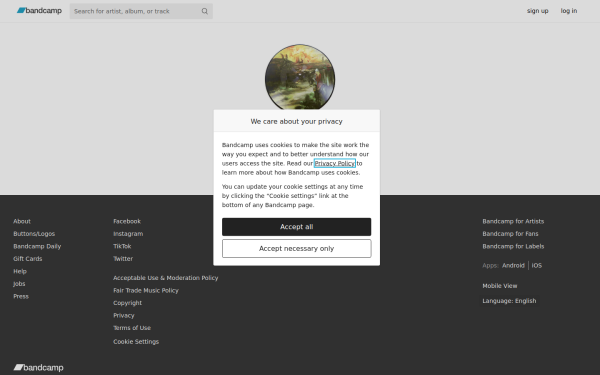Screen dimensions: 600x375
Task: Open Bandcamp for Fans link
Action: (x=510, y=234)
